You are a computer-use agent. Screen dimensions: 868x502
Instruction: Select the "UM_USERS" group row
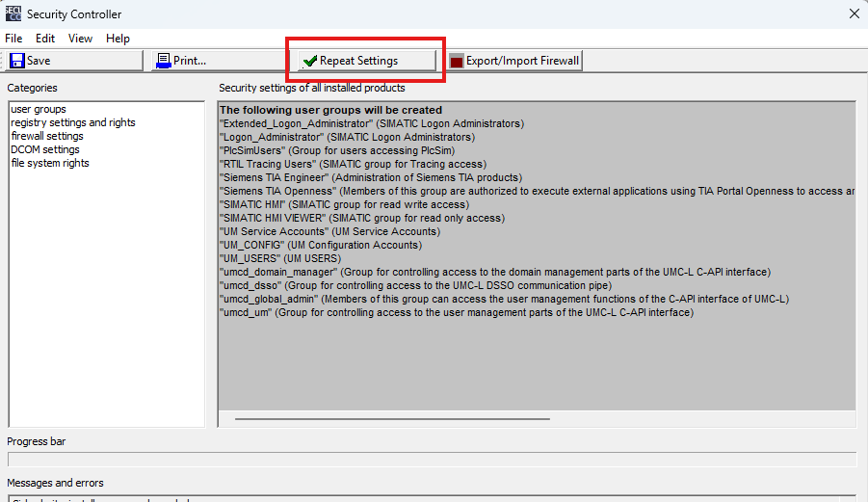[x=280, y=258]
